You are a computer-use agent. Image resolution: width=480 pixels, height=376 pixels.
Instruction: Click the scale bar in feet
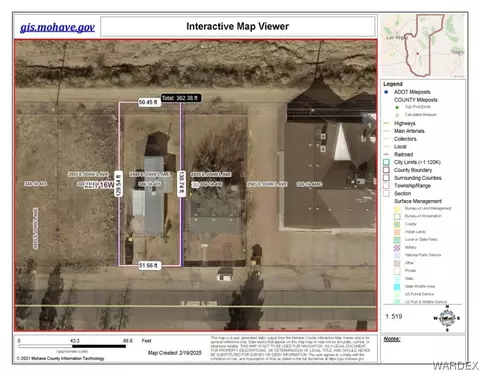[x=72, y=346]
